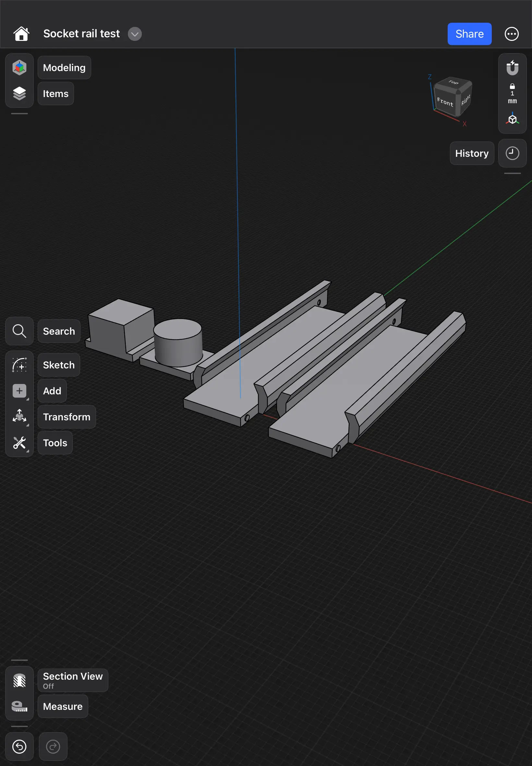This screenshot has height=766, width=532.
Task: Expand the Transform tool icon menu
Action: (x=19, y=416)
